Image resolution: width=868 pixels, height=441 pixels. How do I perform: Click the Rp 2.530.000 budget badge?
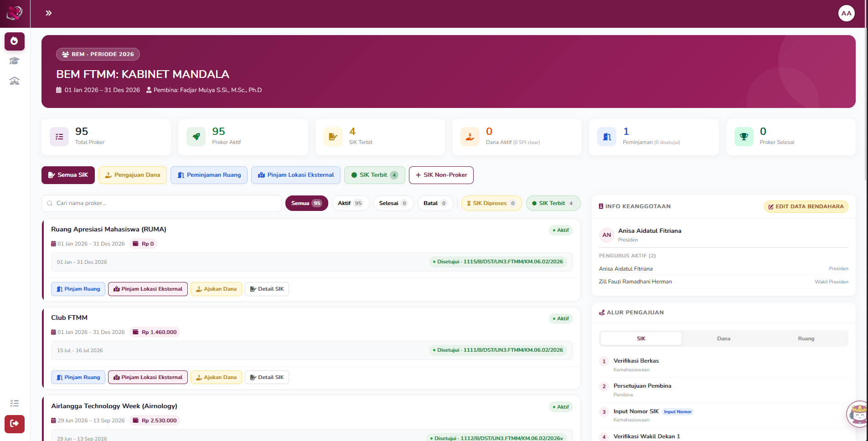coord(155,420)
